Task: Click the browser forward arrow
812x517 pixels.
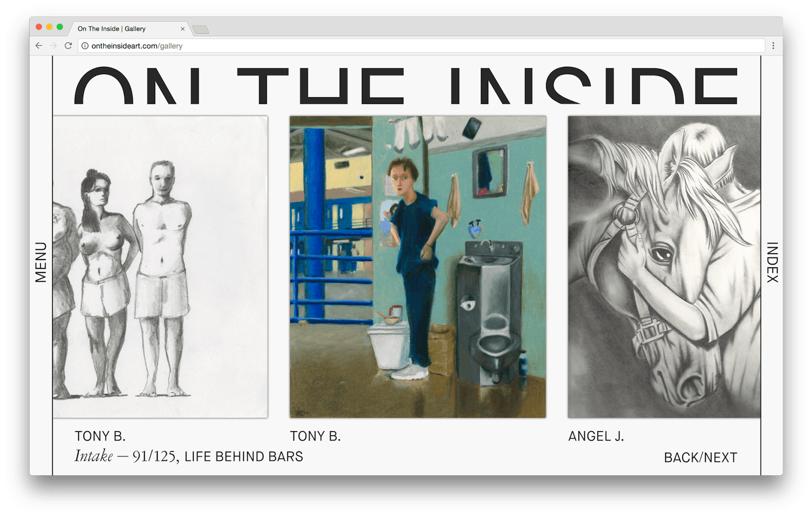Action: [x=53, y=45]
